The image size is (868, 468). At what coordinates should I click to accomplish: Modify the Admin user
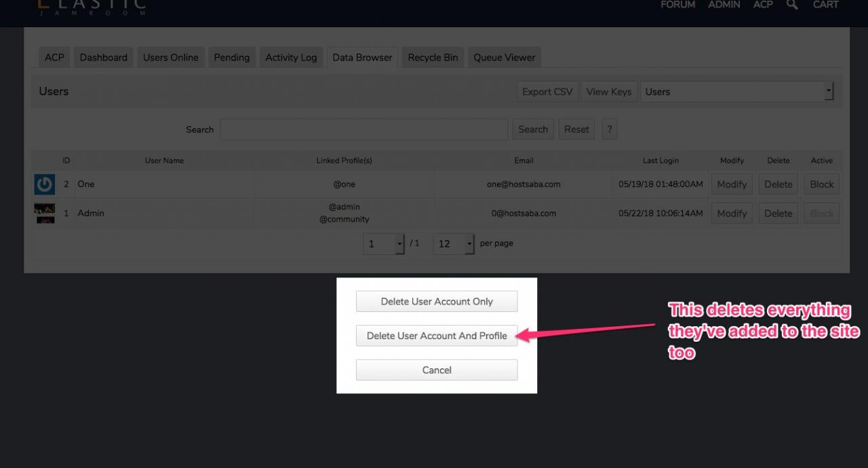[732, 213]
